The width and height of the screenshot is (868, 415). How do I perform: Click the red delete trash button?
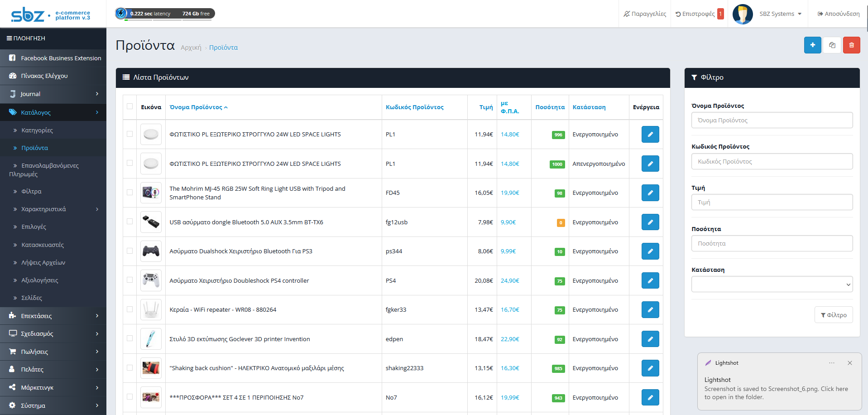coord(851,45)
